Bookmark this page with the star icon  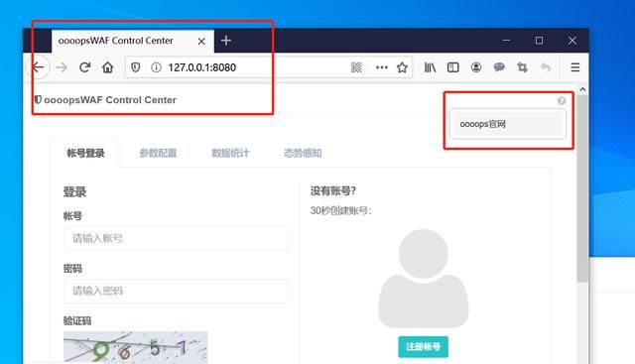click(402, 67)
